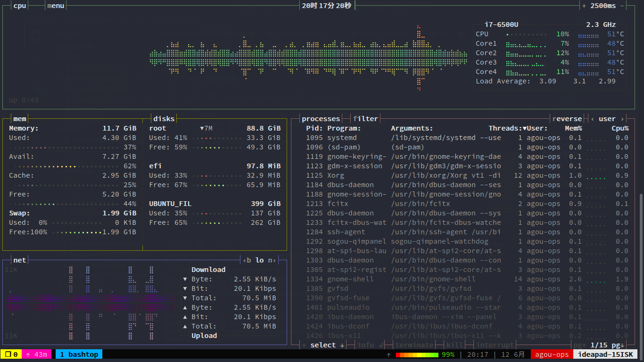Click the ideapad-15ISK hostname segment
Viewport: 644px width, 362px height.
point(605,354)
